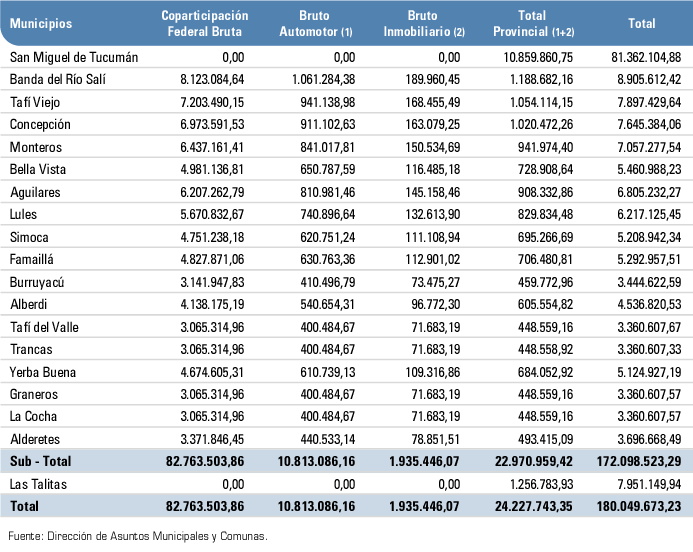Click Lules total provincial value 829.834,48
693x552 pixels.
tap(538, 213)
